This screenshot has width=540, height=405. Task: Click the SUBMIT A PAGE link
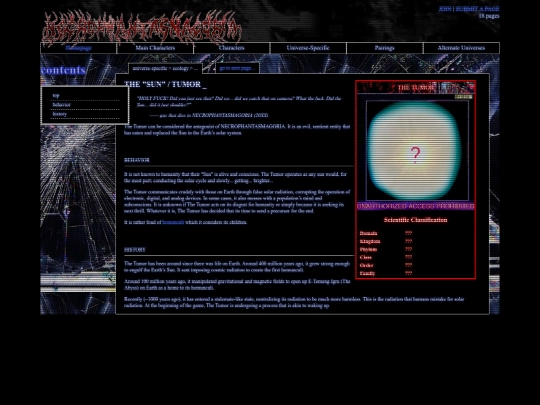(477, 9)
